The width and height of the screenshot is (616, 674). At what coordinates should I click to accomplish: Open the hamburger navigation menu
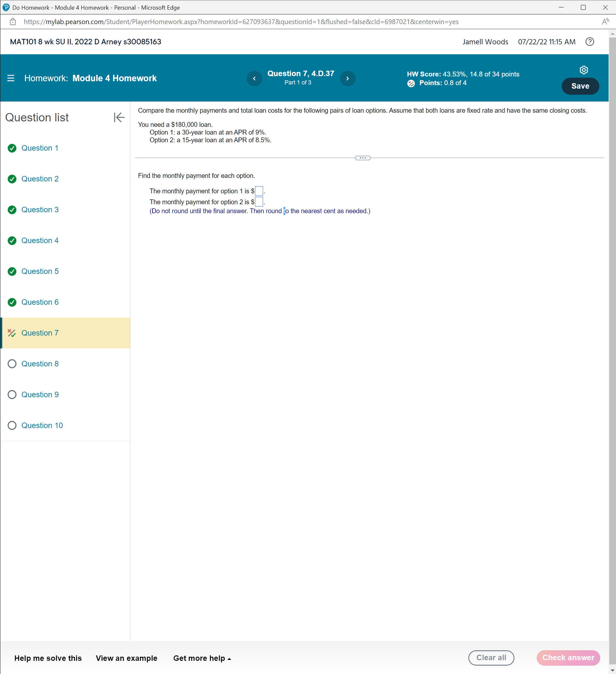point(11,78)
